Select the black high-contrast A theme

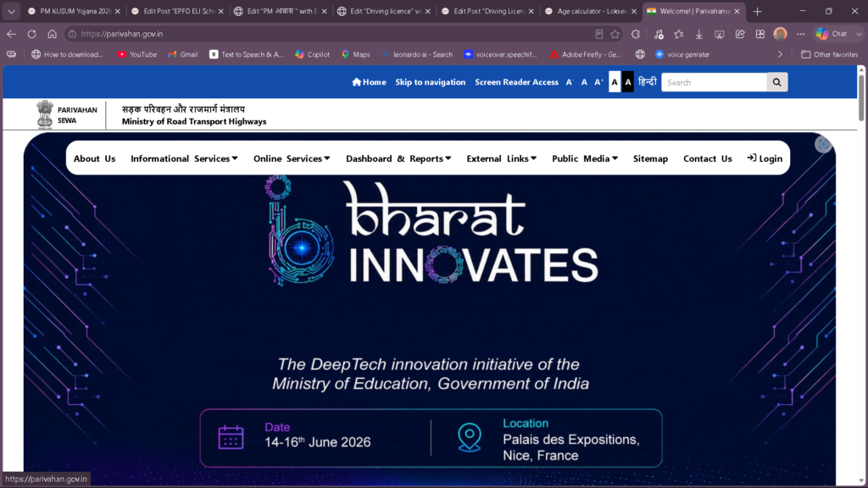pyautogui.click(x=628, y=82)
